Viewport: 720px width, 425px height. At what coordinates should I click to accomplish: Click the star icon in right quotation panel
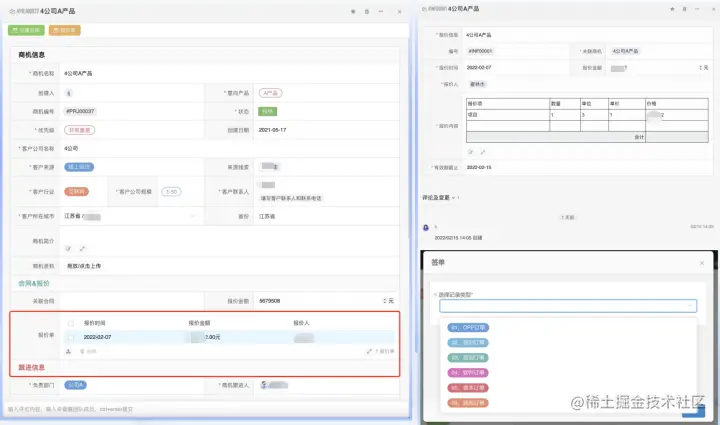(672, 9)
